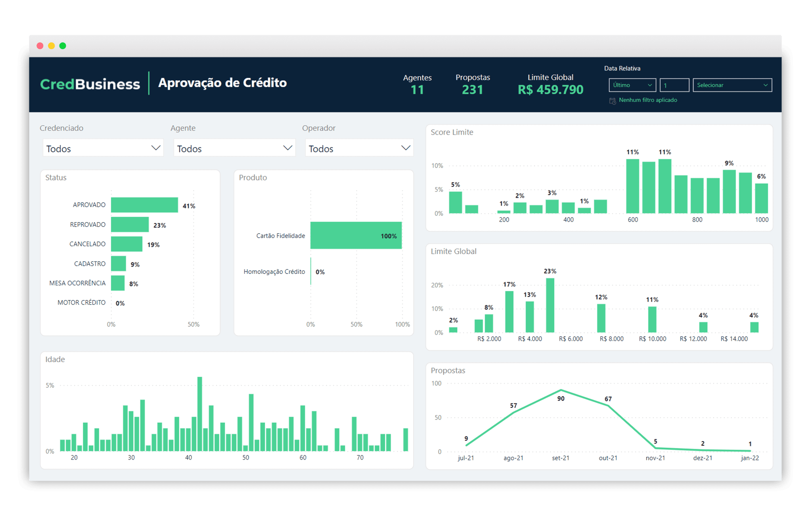This screenshot has width=812, height=517.
Task: Expand the Operador Todos selector
Action: pos(358,148)
